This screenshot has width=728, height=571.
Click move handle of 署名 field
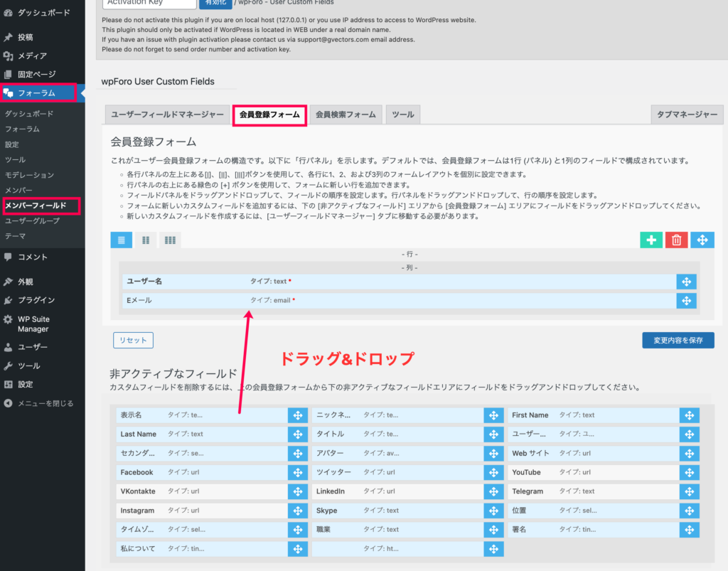click(x=689, y=530)
